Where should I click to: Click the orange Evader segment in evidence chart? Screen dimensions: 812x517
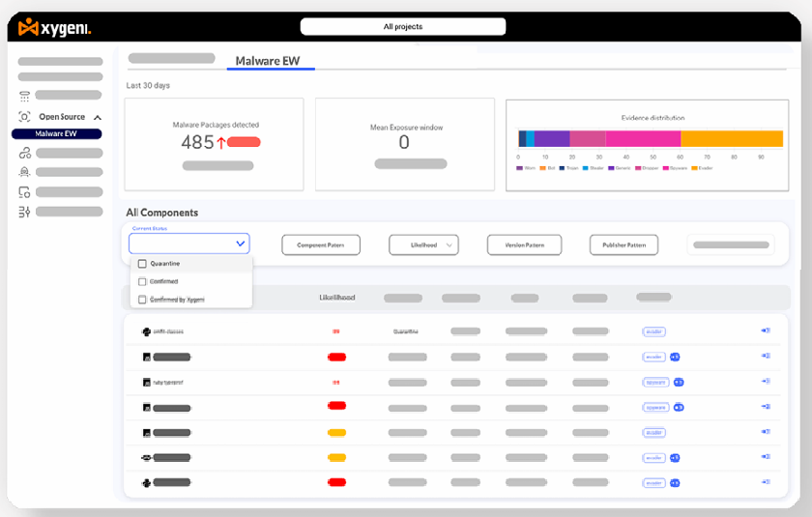point(731,138)
